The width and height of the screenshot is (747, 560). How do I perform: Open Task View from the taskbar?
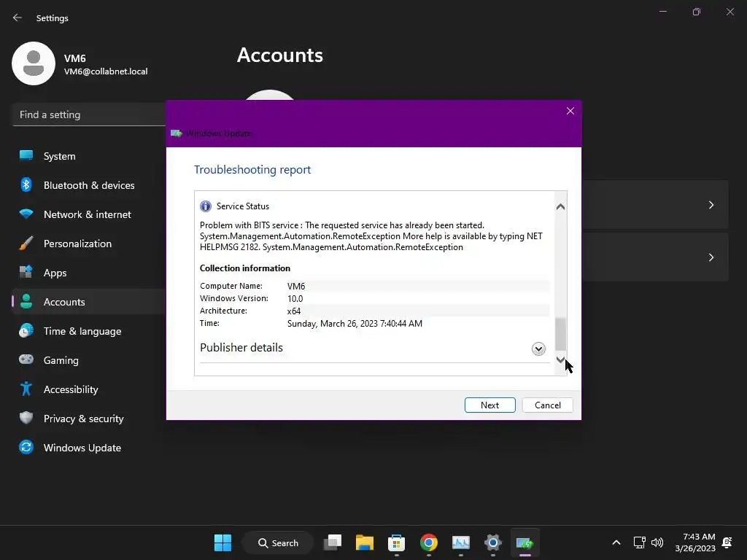(333, 542)
